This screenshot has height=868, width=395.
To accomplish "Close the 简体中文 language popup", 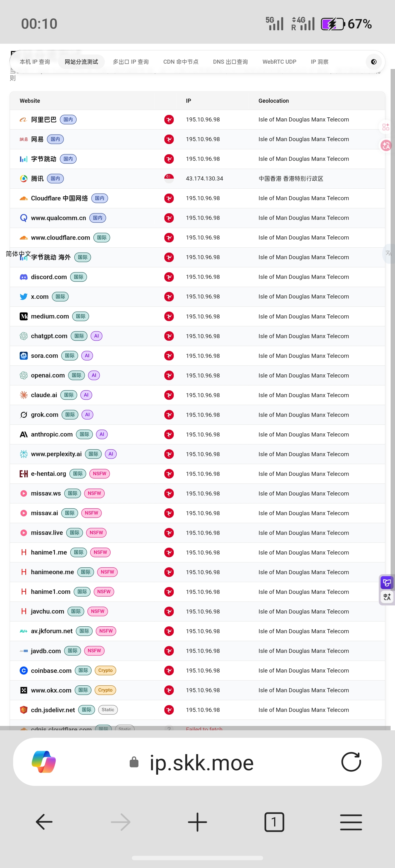I will click(41, 254).
